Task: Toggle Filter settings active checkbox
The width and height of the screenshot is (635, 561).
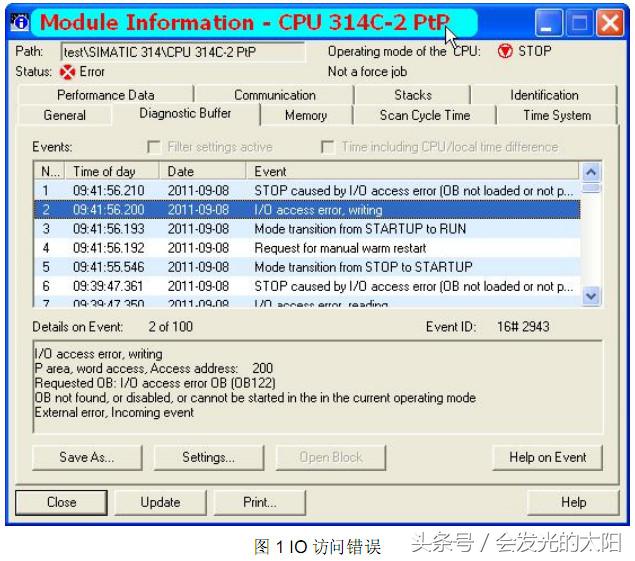Action: pos(154,147)
